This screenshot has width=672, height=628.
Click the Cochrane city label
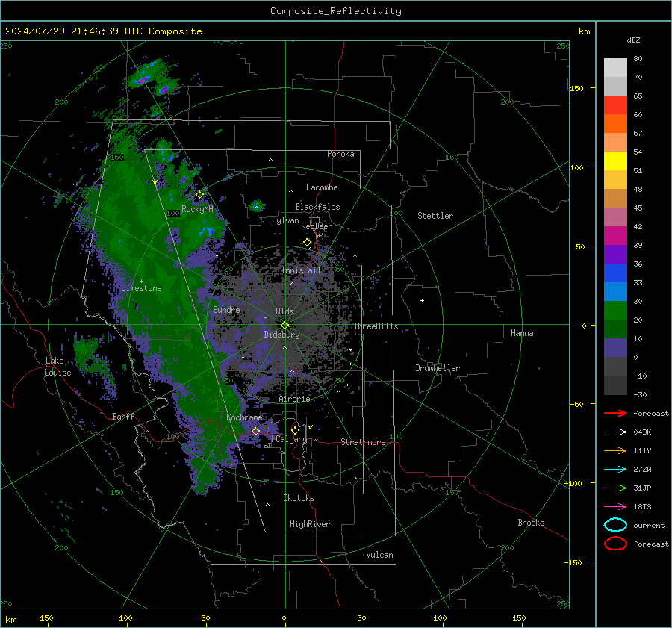coord(244,417)
